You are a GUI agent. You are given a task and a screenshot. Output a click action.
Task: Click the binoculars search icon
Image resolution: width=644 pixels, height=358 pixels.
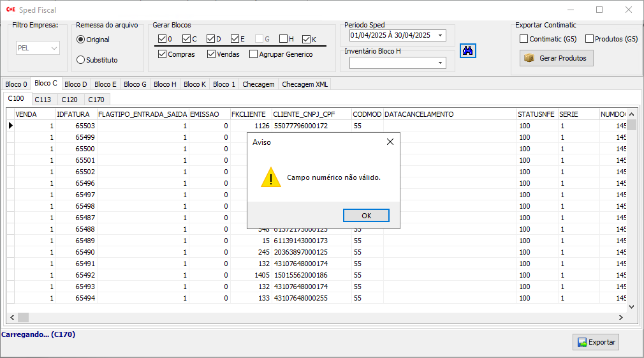tap(467, 51)
